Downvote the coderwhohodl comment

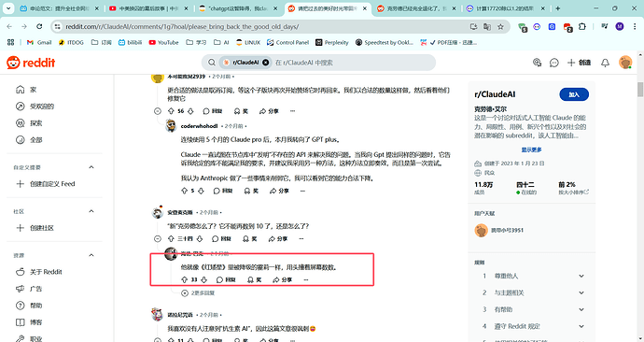(x=201, y=191)
